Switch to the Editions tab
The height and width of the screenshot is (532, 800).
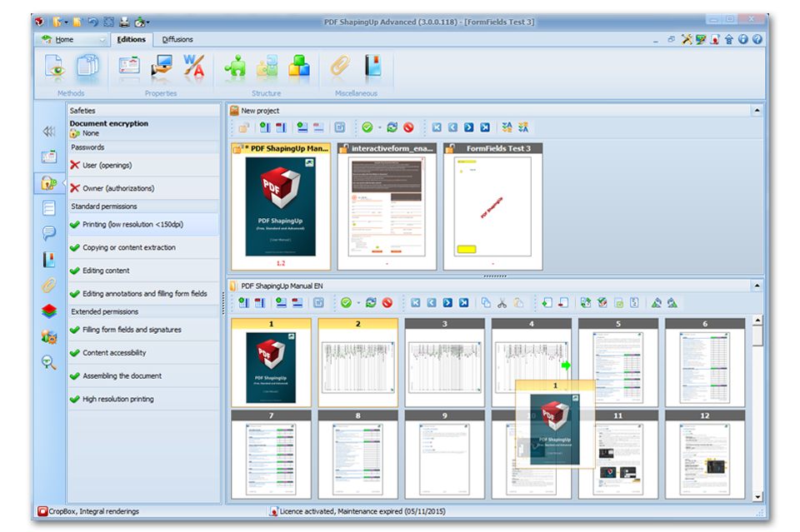tap(131, 40)
